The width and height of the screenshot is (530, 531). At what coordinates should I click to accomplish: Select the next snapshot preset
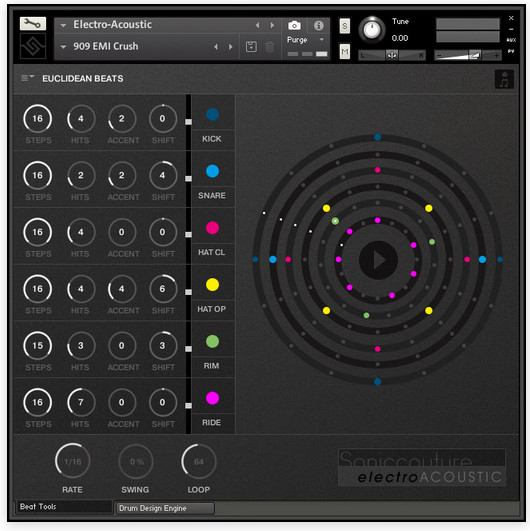coord(231,47)
